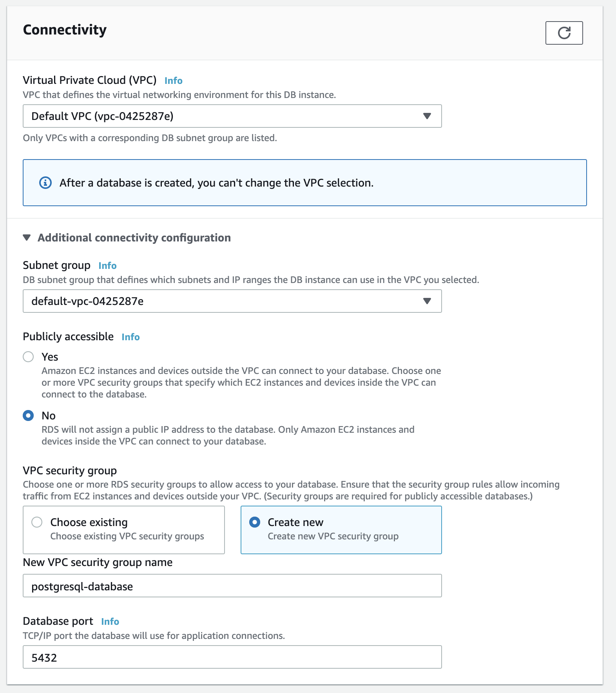Collapse the Additional connectivity configuration section

coord(27,237)
